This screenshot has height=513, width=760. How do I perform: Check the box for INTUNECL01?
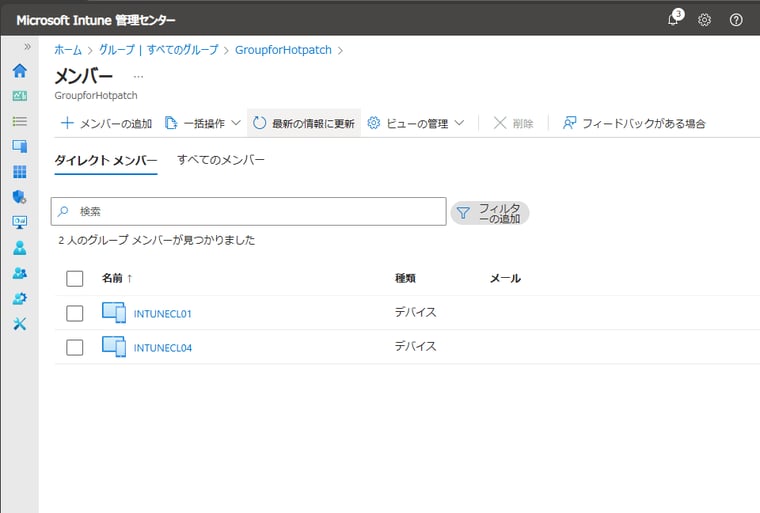click(75, 313)
